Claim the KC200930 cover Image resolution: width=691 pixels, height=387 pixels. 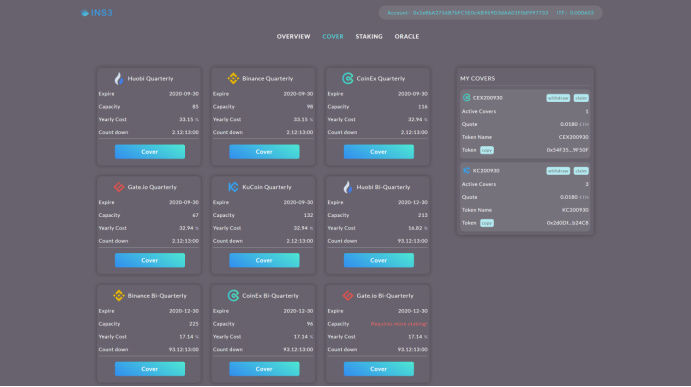581,171
